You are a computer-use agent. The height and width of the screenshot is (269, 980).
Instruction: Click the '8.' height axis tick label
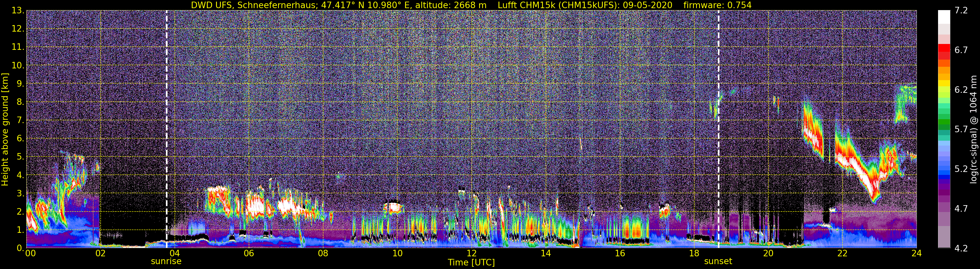20,102
